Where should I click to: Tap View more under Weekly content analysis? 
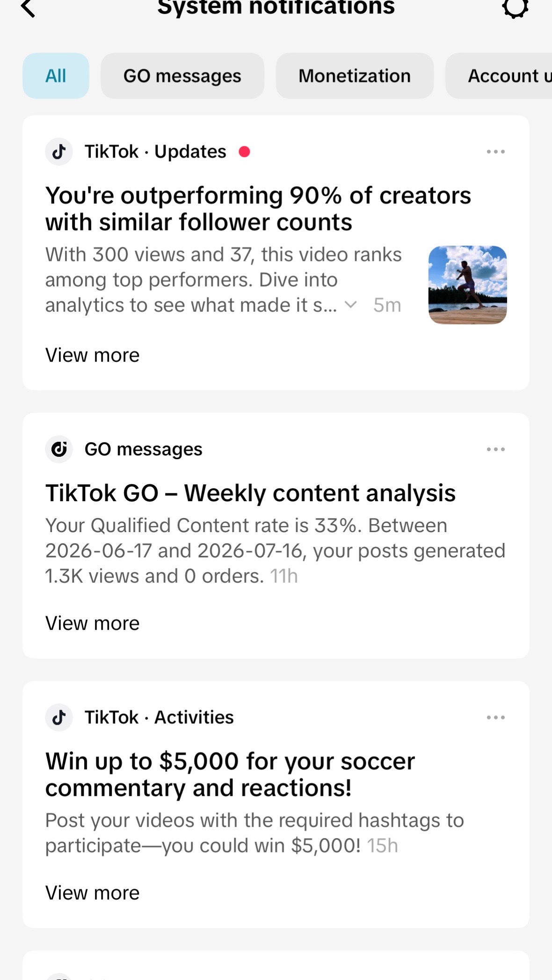point(93,623)
